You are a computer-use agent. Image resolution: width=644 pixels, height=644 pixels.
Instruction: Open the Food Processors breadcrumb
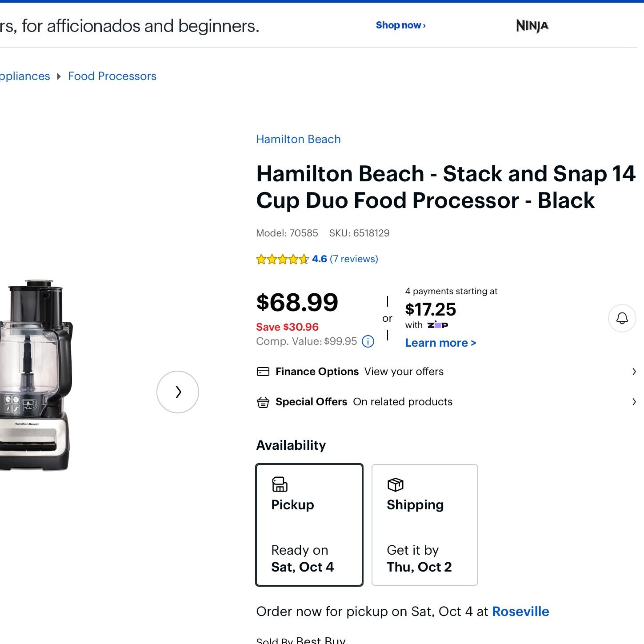point(112,76)
